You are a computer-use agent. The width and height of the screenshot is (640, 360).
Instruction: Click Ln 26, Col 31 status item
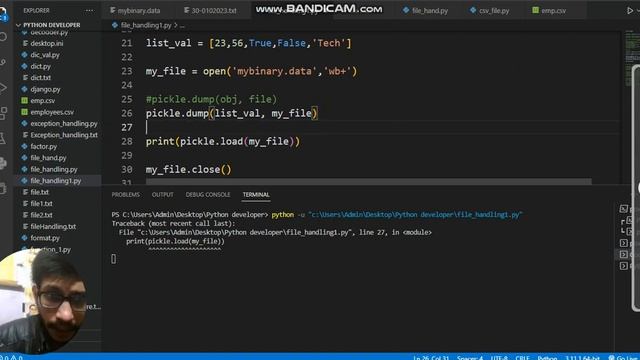click(431, 358)
